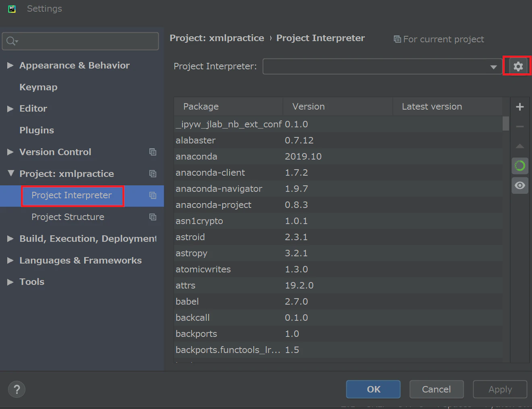Click the plus icon to install package
The image size is (532, 409).
520,107
